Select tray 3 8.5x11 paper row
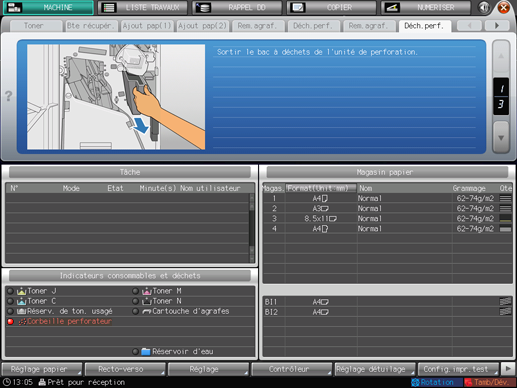Screen dimensions: 517x388 [x=388, y=219]
